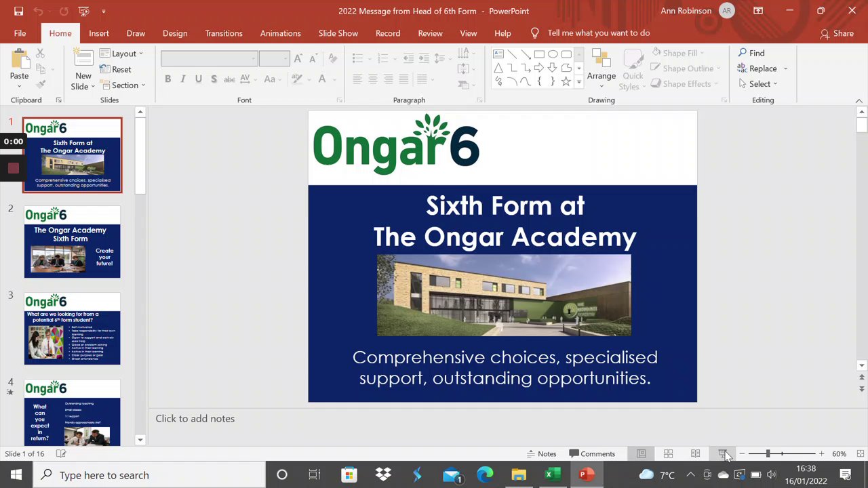868x488 pixels.
Task: Toggle the Comments pane in status bar
Action: click(x=592, y=453)
